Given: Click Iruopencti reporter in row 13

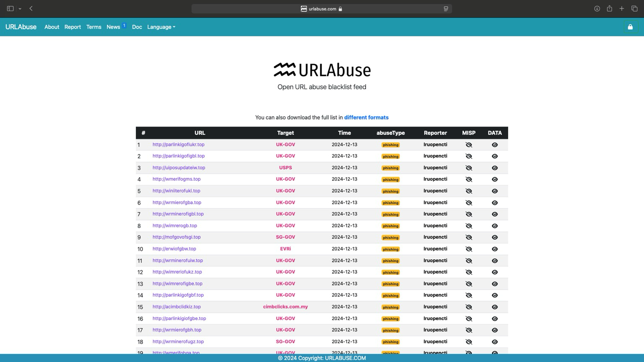Looking at the screenshot, I should click(x=435, y=284).
